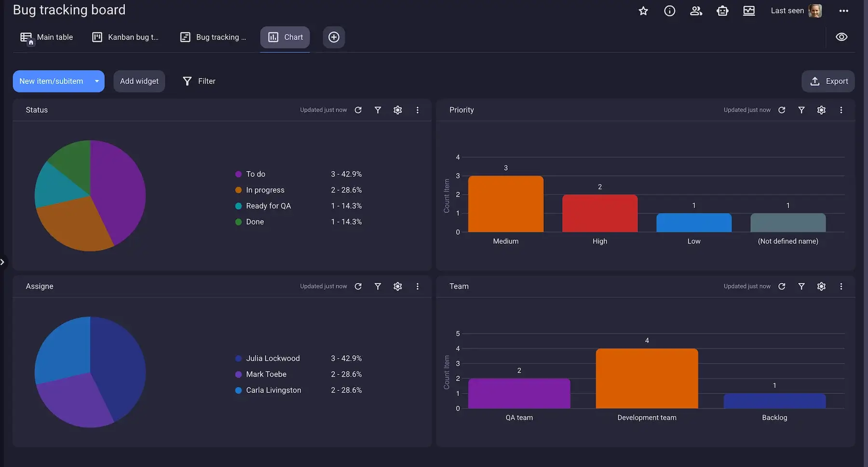Star the Bug tracking board as favorite
The width and height of the screenshot is (868, 467).
tap(643, 11)
